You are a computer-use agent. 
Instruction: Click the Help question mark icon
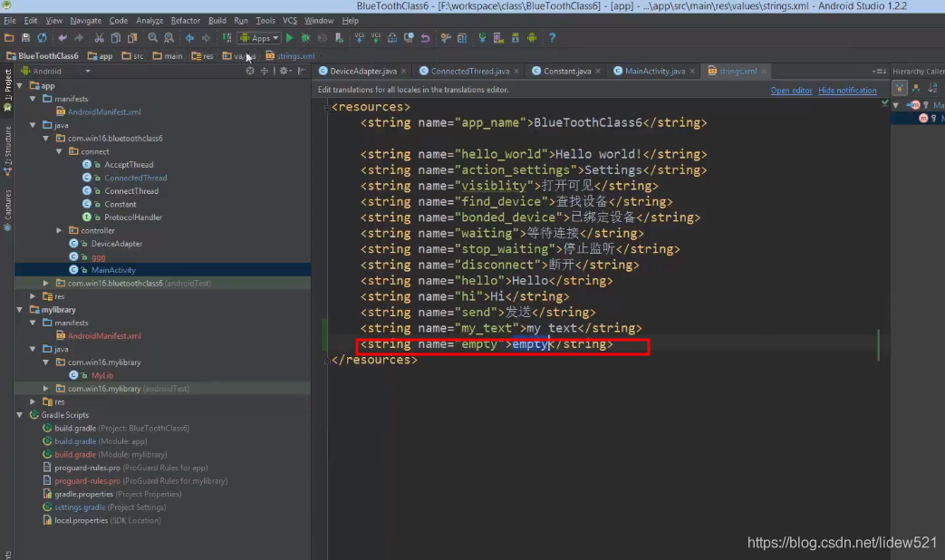pos(553,38)
